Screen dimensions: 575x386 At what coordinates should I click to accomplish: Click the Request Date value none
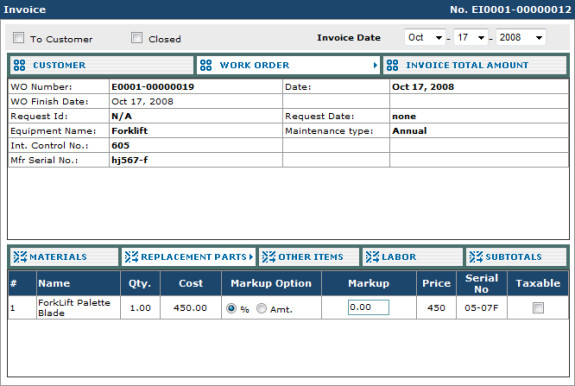(404, 116)
